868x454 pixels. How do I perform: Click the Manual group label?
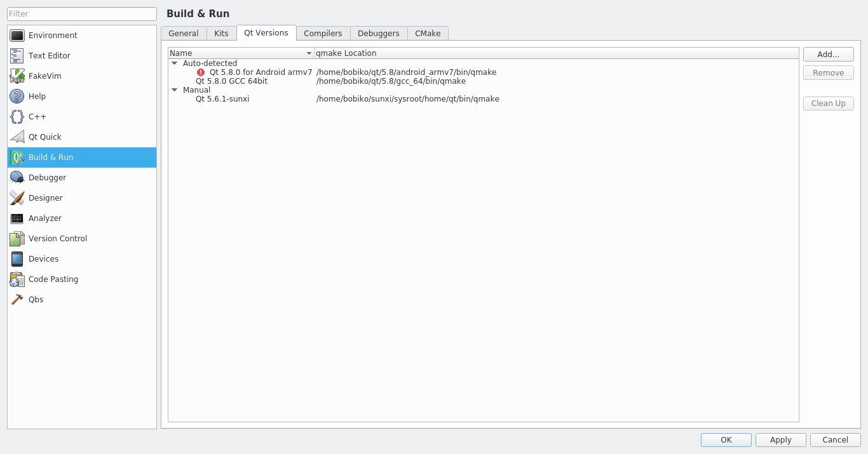click(x=196, y=90)
